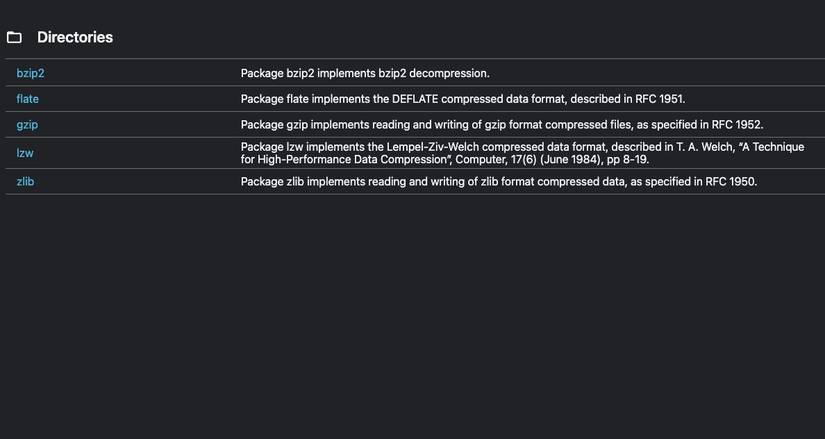Open the flate package link
The height and width of the screenshot is (439, 825).
(28, 99)
